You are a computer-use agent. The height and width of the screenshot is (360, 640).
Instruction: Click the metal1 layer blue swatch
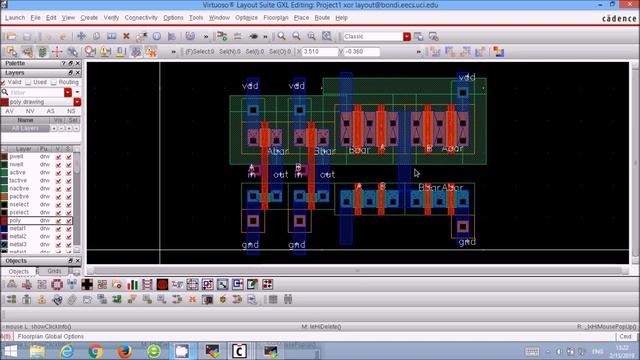point(4,229)
